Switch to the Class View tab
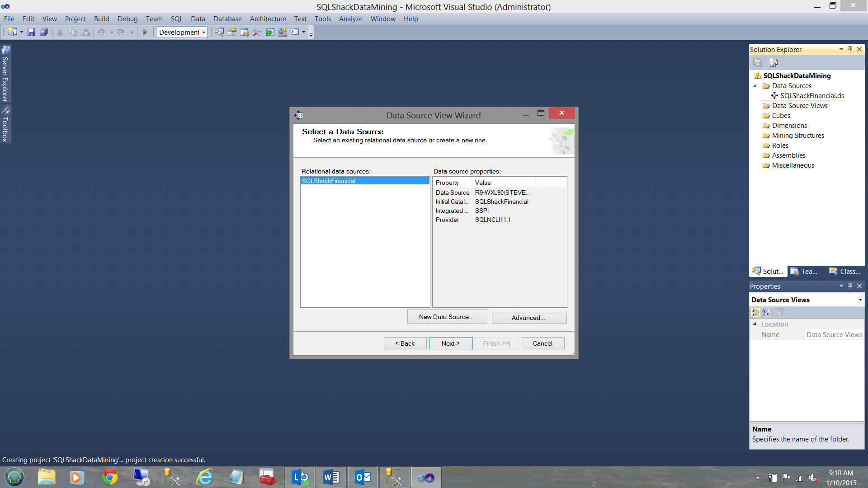 tap(844, 271)
